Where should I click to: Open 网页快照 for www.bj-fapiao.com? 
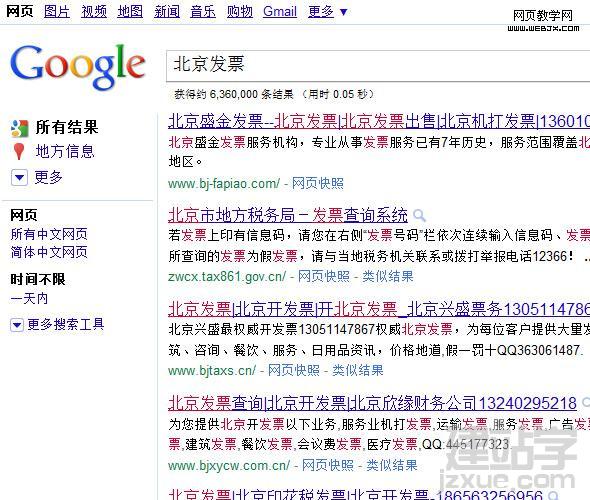(318, 184)
